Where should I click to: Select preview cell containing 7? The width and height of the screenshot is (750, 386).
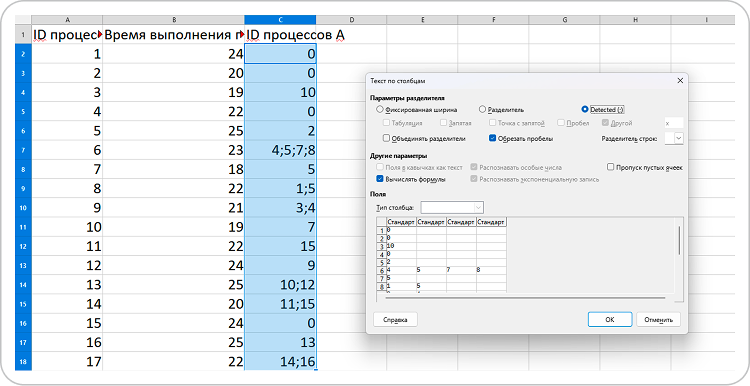tap(461, 270)
